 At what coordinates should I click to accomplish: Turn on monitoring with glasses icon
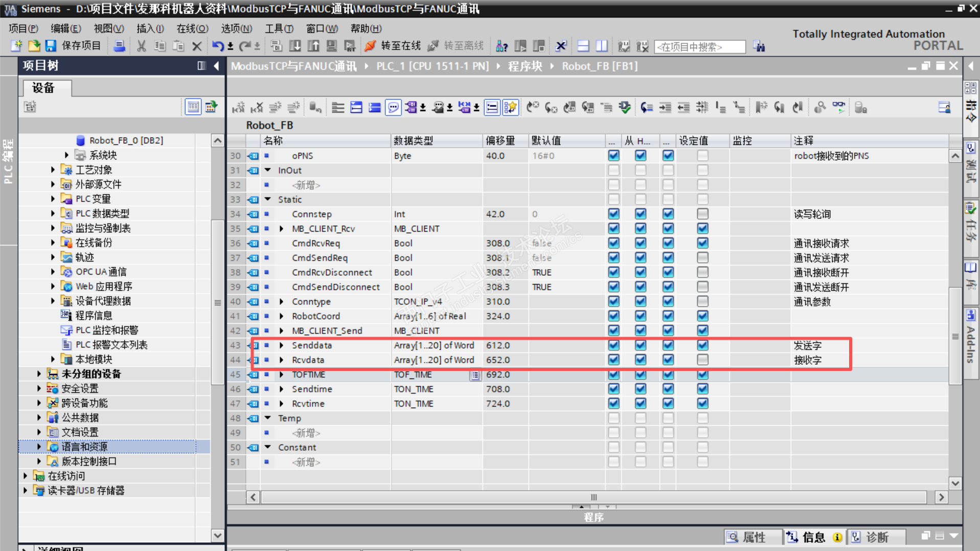[839, 107]
